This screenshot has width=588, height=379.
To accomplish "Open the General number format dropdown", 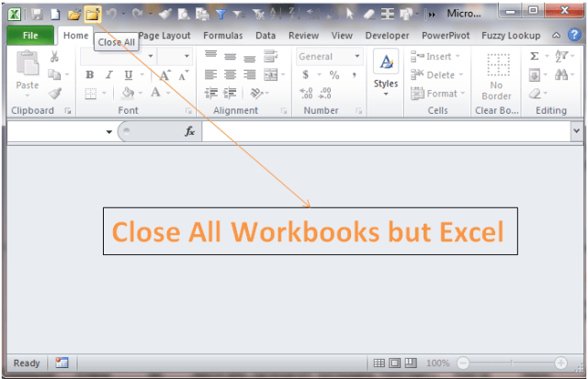I will point(357,56).
